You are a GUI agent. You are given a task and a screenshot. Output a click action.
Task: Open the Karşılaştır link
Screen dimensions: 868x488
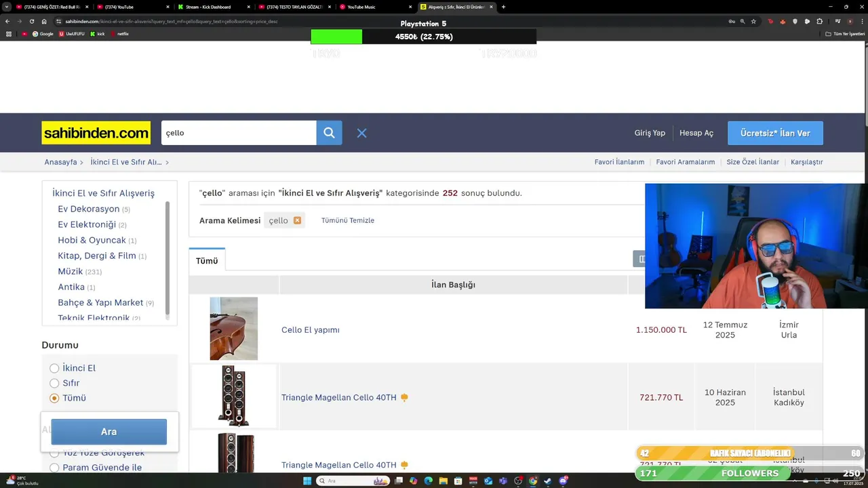(x=806, y=162)
